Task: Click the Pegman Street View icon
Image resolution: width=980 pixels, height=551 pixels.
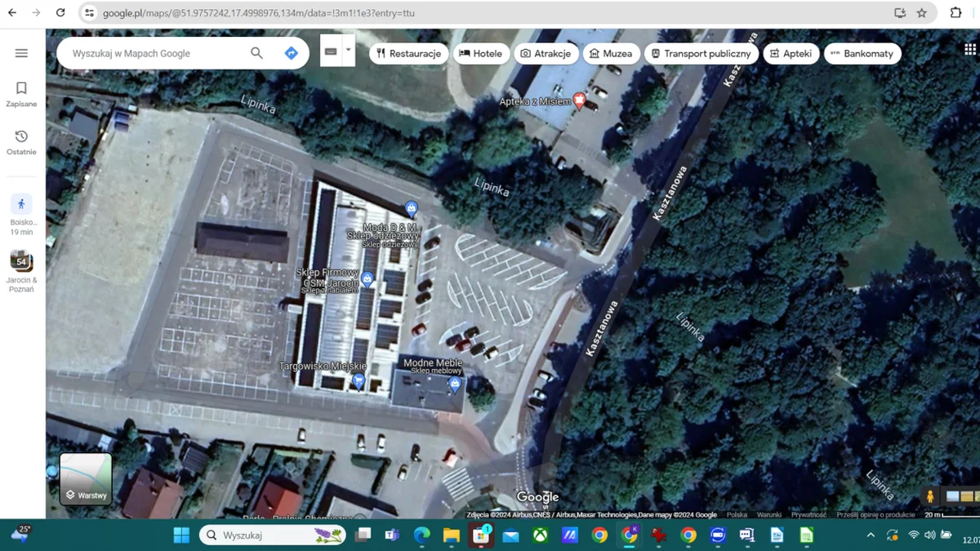Action: click(929, 496)
